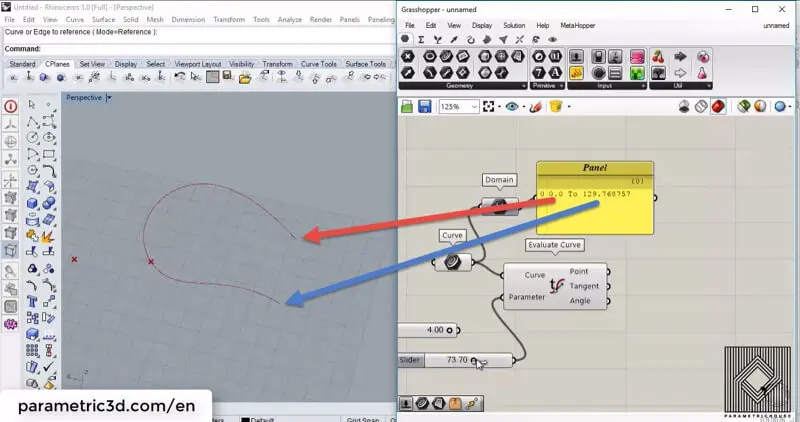Click the Open file icon in Grasshopper toolbar

(409, 106)
